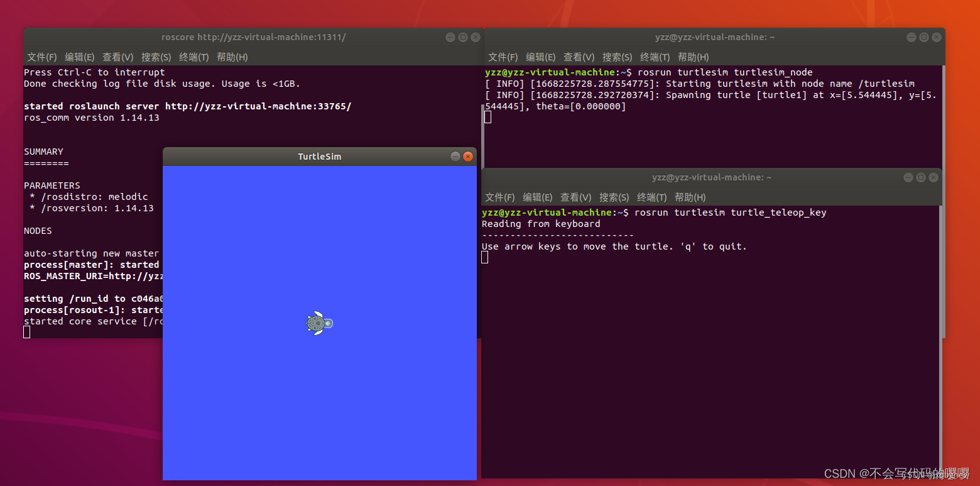This screenshot has width=980, height=486.
Task: Open 搜索(S) menu in turtlesim_node terminal
Action: tap(618, 57)
